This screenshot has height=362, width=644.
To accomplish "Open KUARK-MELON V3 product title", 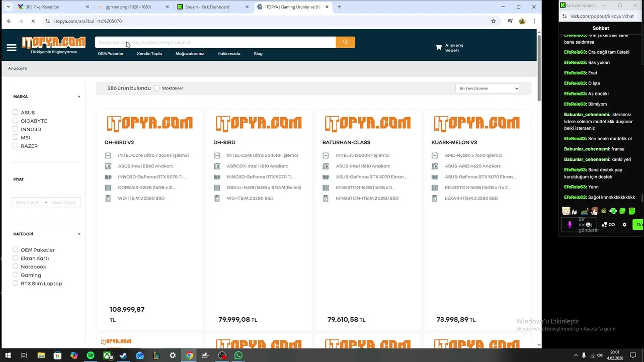I will 454,142.
